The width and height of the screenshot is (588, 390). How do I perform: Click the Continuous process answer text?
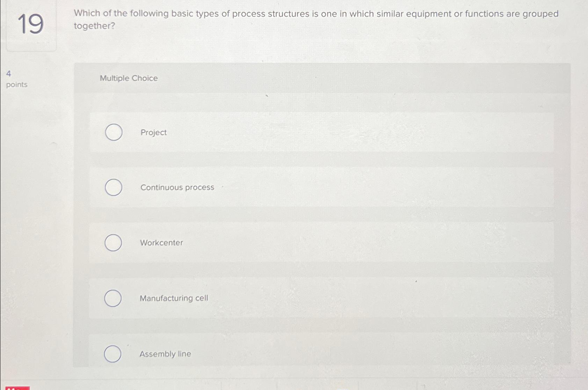coord(177,187)
